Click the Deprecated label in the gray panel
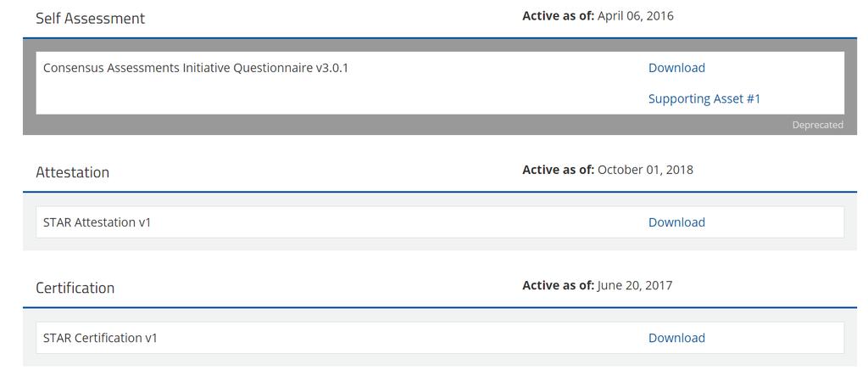The image size is (868, 376). 818,125
